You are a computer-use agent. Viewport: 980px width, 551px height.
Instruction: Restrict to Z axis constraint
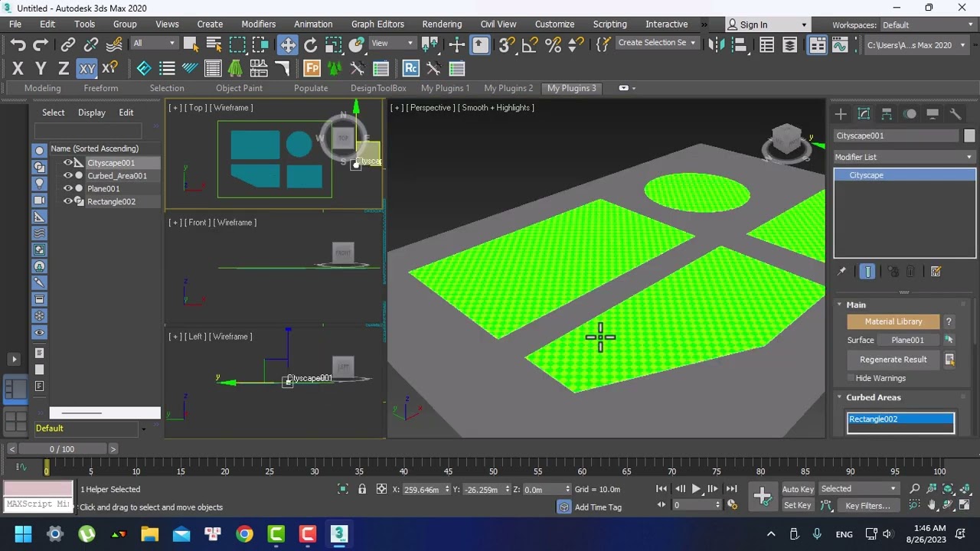pos(64,69)
